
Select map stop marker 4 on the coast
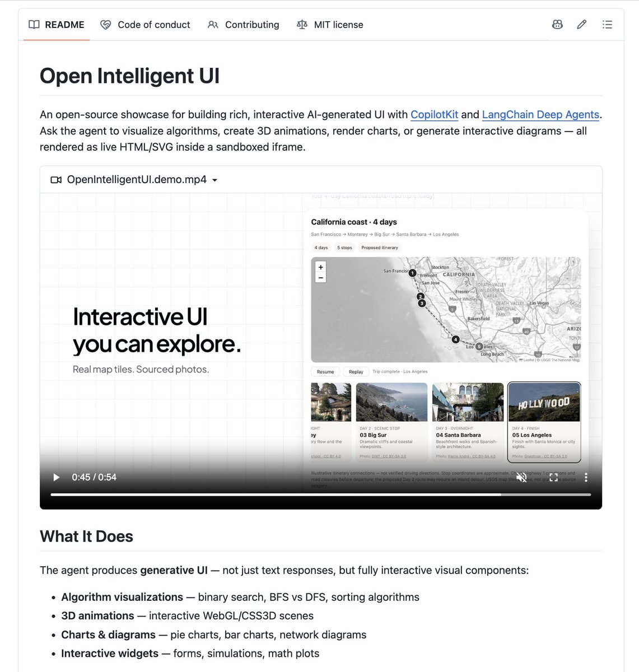(x=456, y=339)
